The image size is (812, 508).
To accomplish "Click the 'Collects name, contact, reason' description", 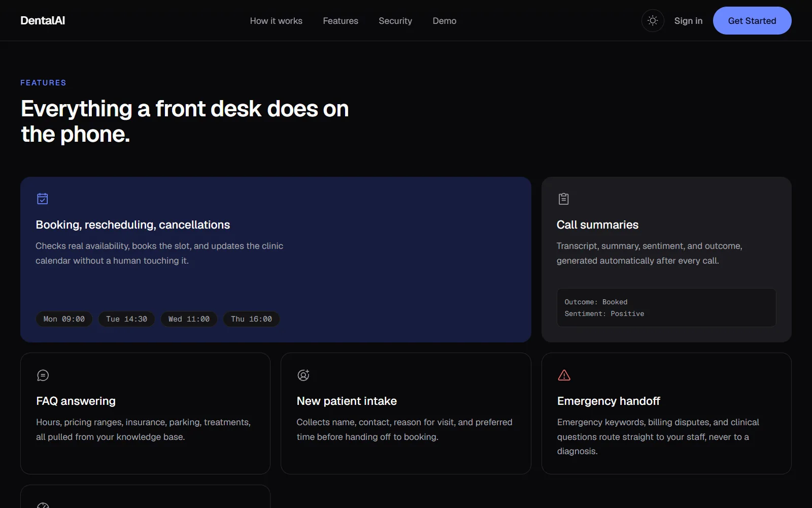I will coord(404,429).
